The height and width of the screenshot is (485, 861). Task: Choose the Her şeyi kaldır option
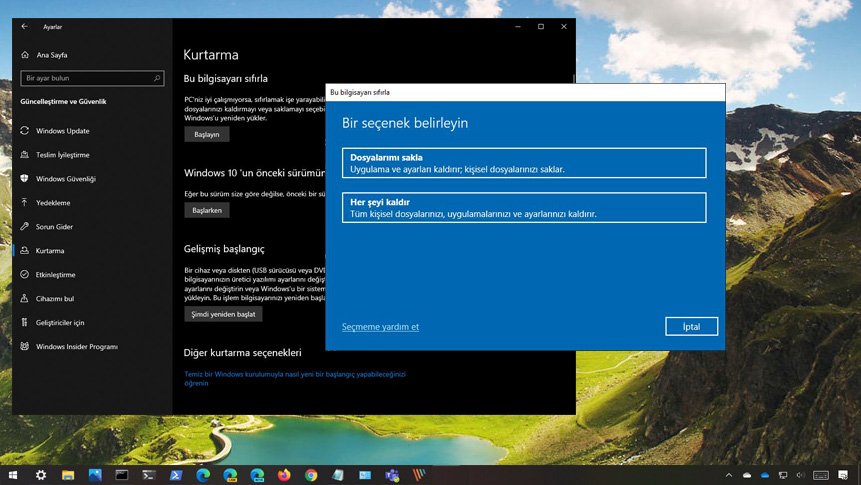pyautogui.click(x=523, y=208)
